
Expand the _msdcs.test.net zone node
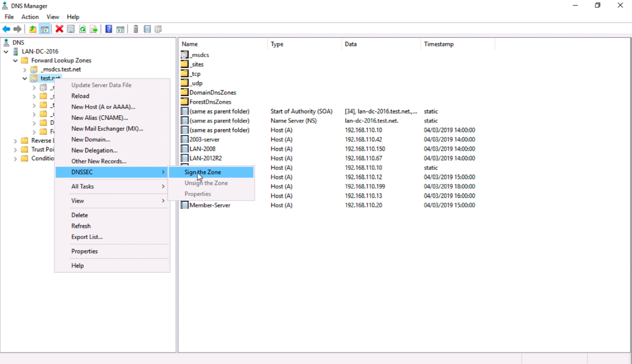pyautogui.click(x=25, y=69)
